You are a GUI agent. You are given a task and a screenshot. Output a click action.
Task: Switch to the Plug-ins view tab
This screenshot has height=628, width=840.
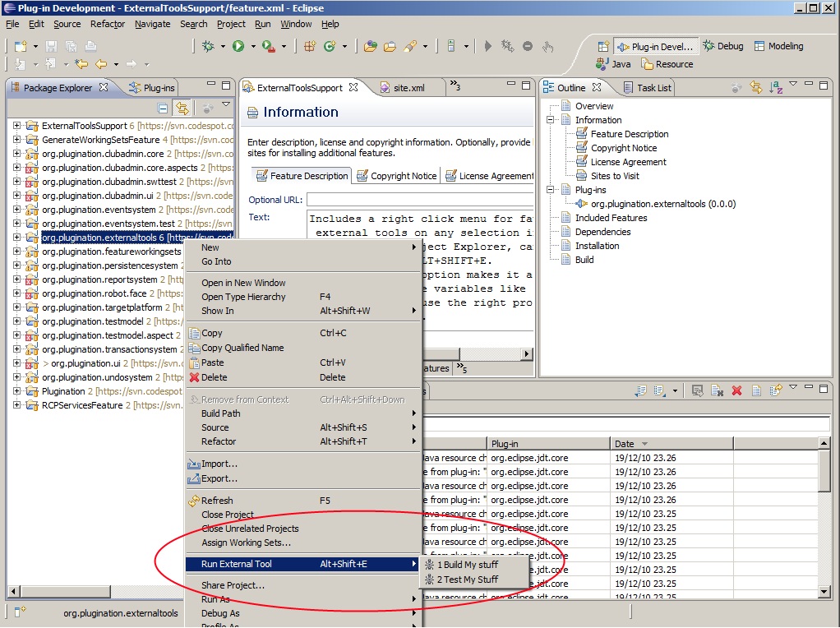click(x=153, y=88)
